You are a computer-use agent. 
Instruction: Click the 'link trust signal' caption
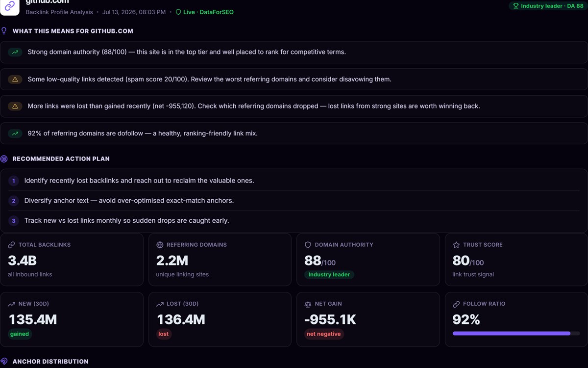click(x=473, y=275)
